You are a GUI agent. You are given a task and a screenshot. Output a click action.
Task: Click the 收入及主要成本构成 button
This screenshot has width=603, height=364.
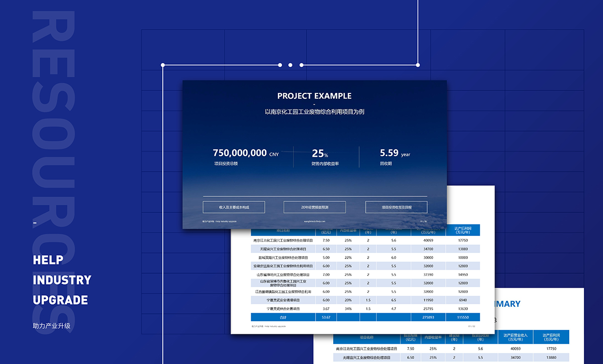tap(234, 207)
